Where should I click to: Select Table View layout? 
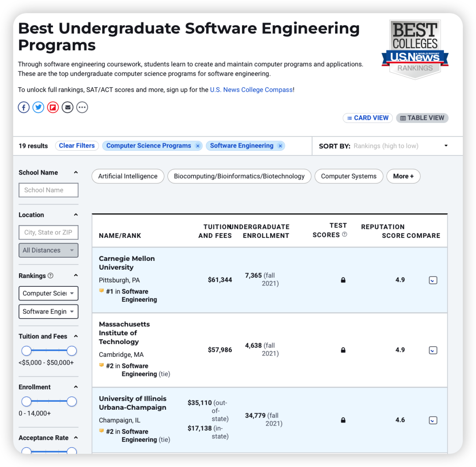[422, 118]
